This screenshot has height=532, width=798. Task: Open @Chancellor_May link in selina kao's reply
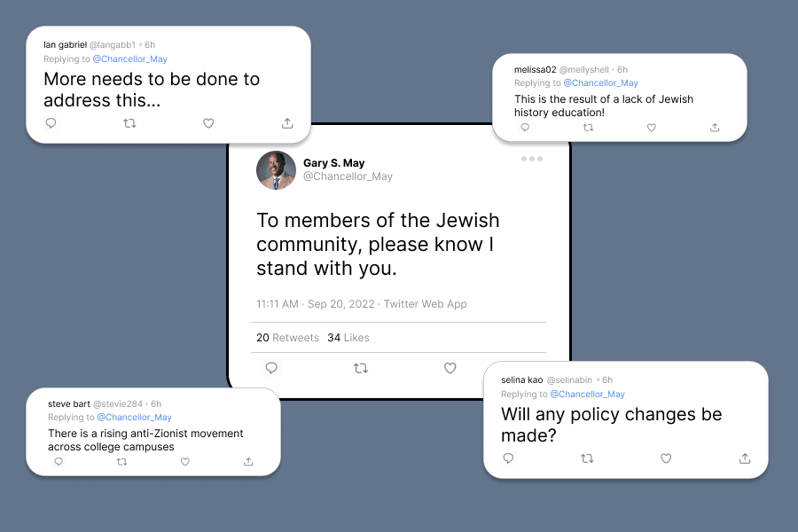coord(587,395)
